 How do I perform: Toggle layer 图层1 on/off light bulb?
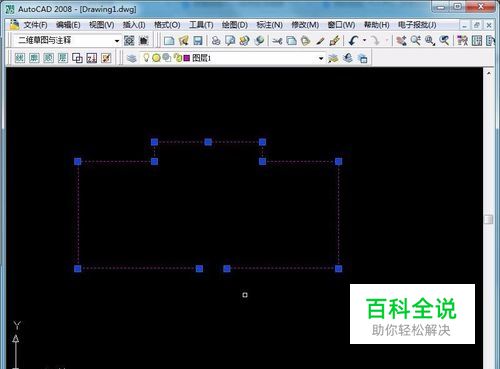tap(146, 58)
